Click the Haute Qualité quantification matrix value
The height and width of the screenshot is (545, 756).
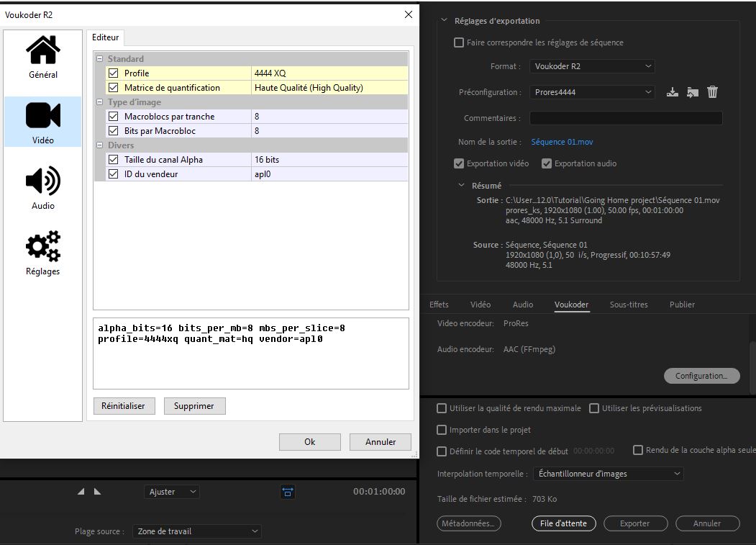(x=329, y=88)
